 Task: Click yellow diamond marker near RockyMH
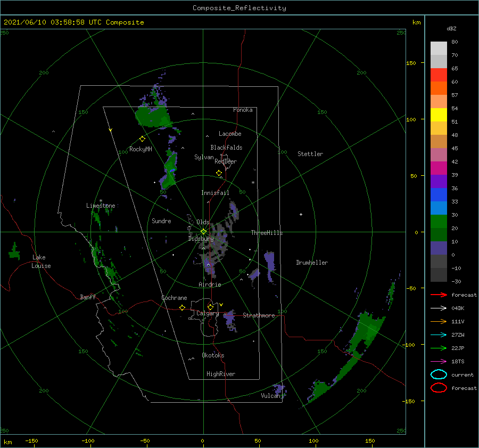coord(142,139)
